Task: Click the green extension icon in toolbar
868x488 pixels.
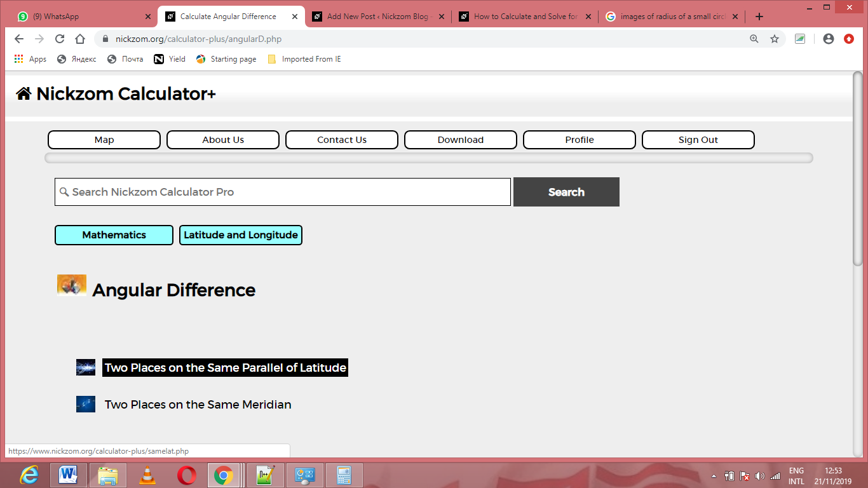Action: point(800,39)
